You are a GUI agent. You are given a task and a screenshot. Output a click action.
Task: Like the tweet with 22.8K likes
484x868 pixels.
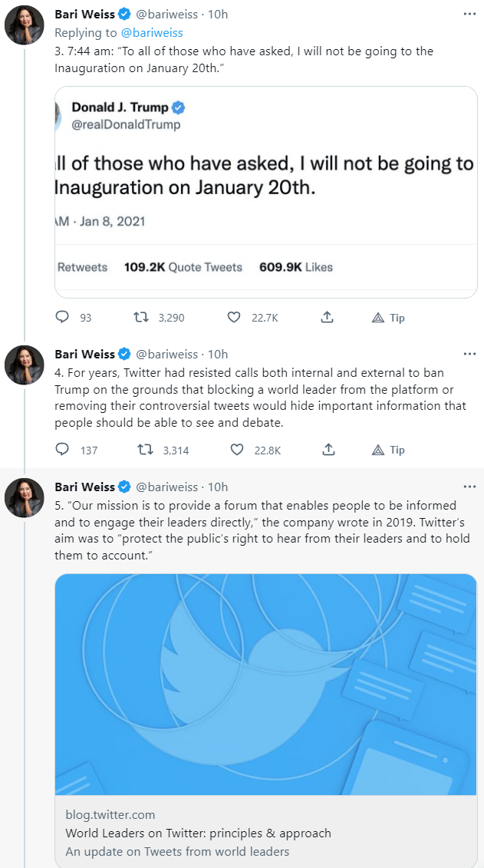pyautogui.click(x=236, y=450)
